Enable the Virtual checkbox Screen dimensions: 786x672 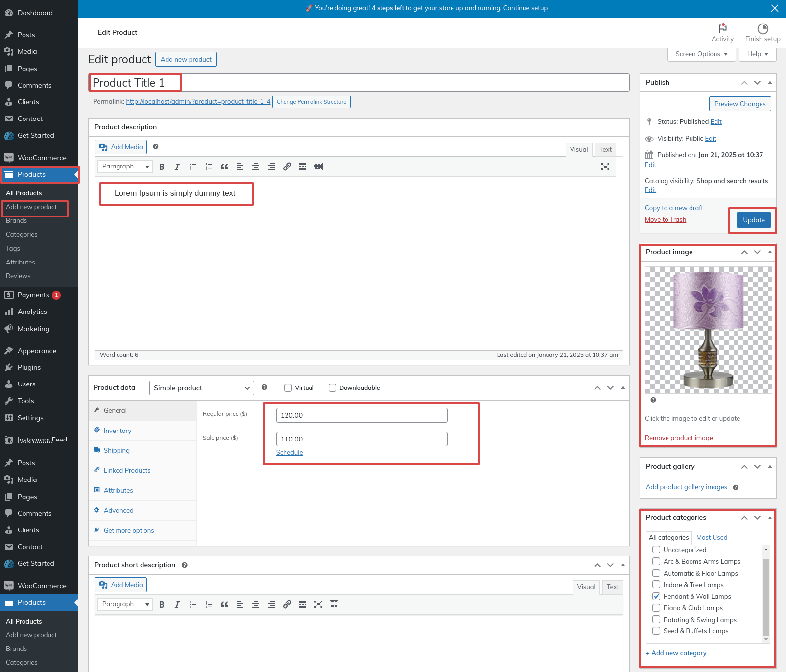288,388
